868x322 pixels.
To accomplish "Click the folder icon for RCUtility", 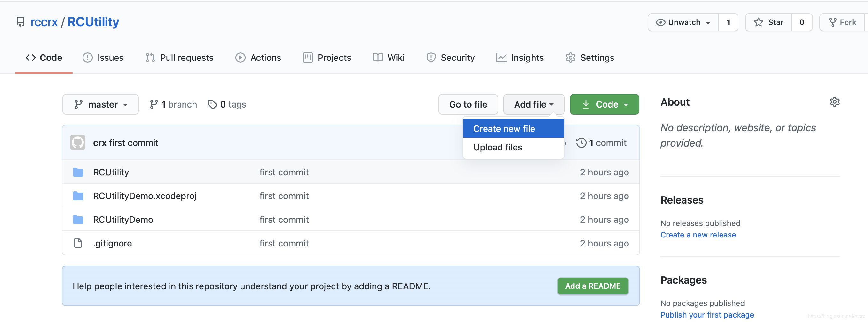I will coord(78,172).
